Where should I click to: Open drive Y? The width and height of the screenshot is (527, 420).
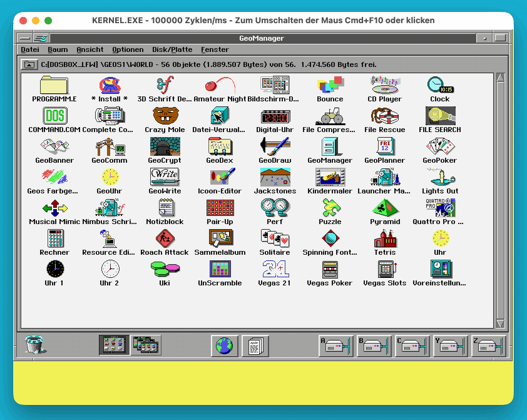point(451,346)
